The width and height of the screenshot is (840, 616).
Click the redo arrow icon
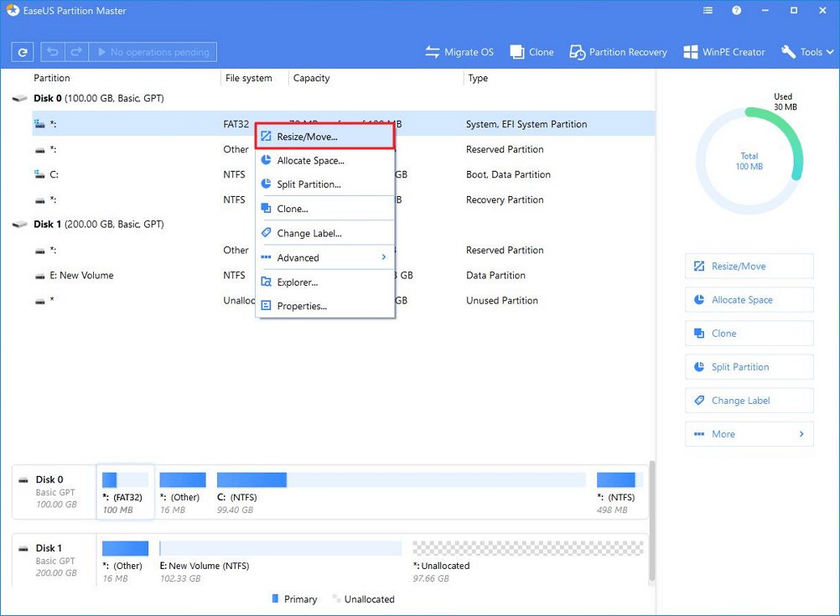click(76, 52)
